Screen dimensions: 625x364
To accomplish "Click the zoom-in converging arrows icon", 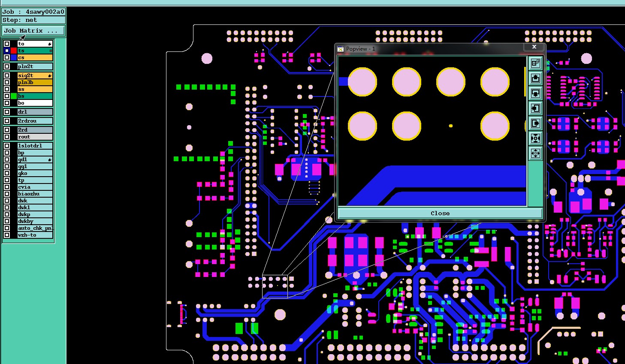I will 535,138.
